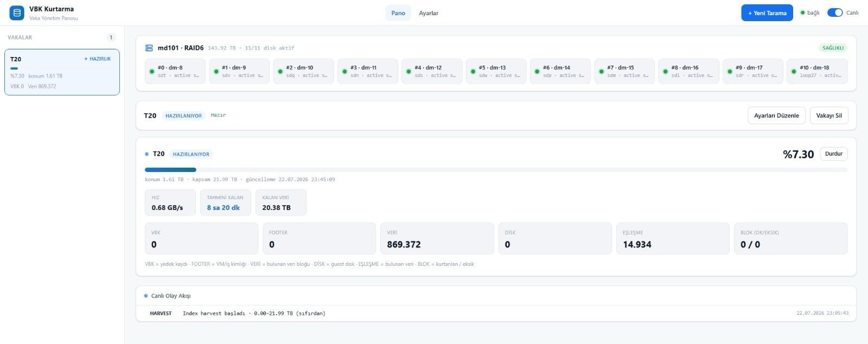Click the green status dot of disk #8 dm-16
Viewport: 868px width, 344px height.
pos(666,72)
